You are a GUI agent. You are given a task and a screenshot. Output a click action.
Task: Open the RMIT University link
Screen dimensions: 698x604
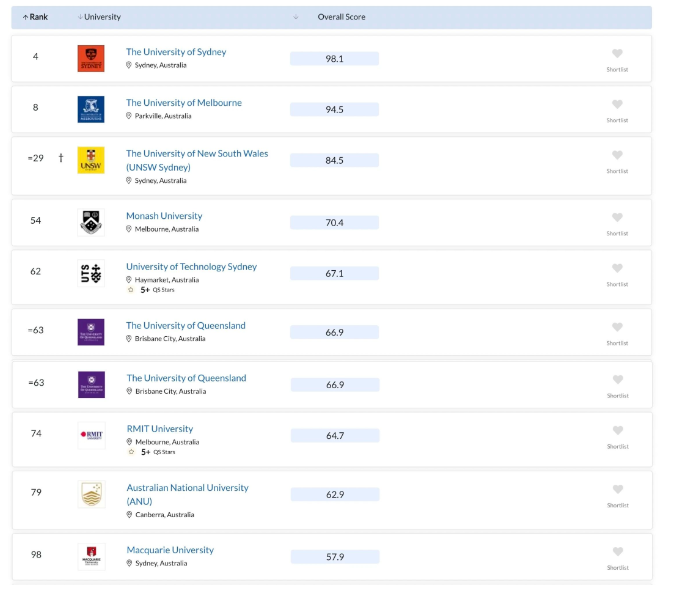tap(160, 428)
